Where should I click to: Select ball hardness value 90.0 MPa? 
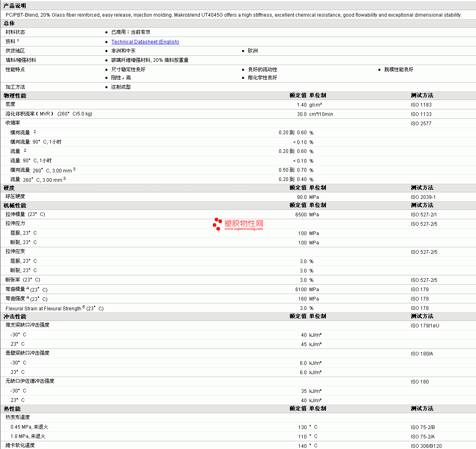tap(308, 197)
